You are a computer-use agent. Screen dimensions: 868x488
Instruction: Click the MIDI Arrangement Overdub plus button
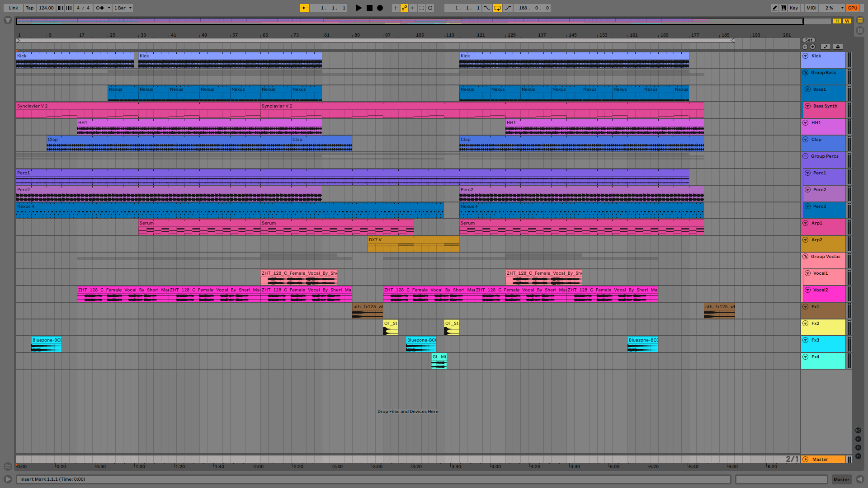click(x=396, y=8)
